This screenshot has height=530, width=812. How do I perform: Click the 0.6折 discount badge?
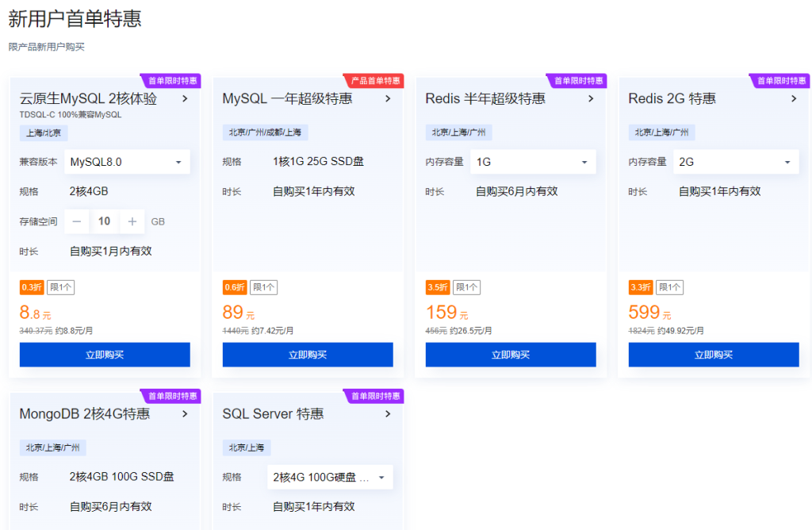235,287
